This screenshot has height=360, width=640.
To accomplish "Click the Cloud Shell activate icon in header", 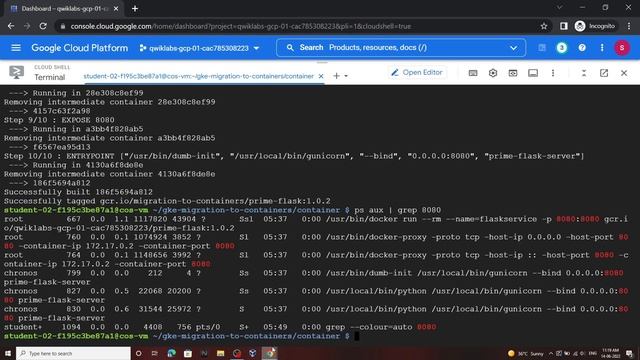I will [x=542, y=48].
